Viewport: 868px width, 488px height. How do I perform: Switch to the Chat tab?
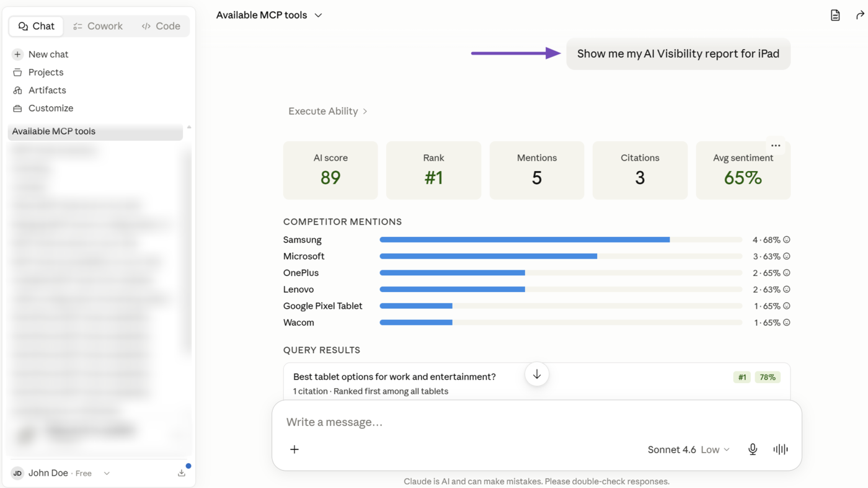[x=36, y=26]
